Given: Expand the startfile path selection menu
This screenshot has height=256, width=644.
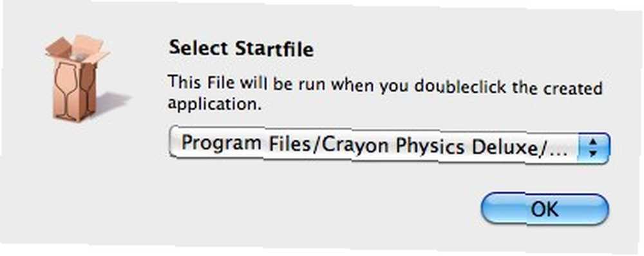Looking at the screenshot, I should click(390, 146).
